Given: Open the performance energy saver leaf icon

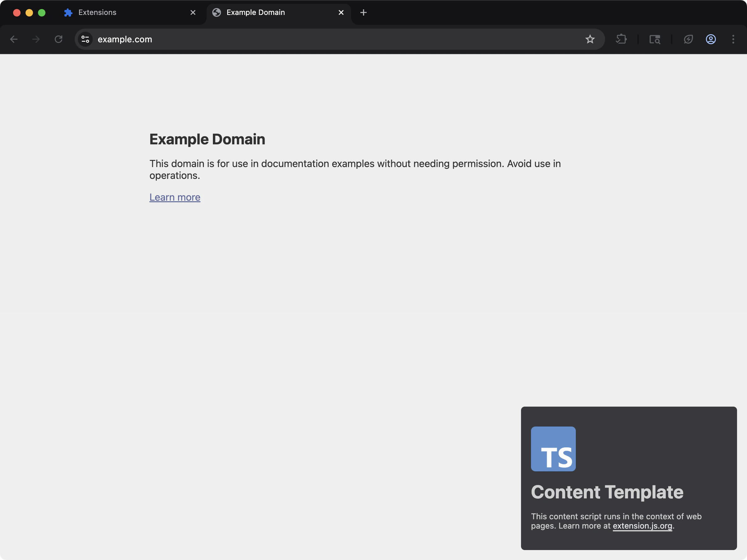Looking at the screenshot, I should 688,39.
